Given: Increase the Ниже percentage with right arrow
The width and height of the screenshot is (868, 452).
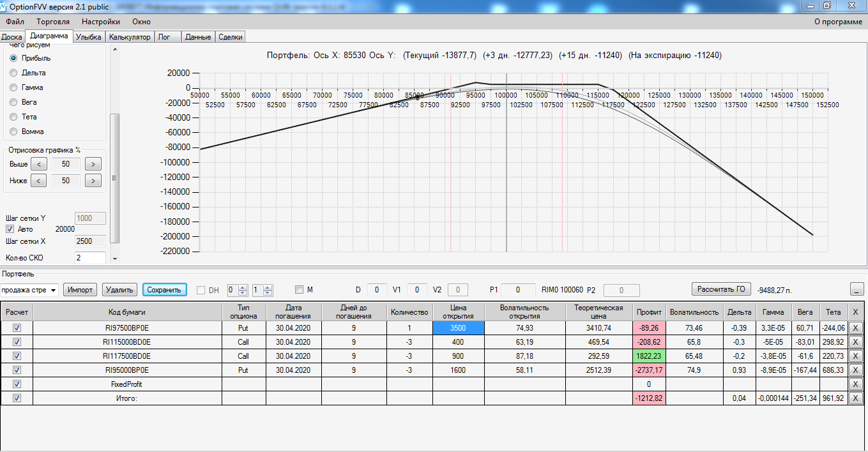Looking at the screenshot, I should (93, 181).
